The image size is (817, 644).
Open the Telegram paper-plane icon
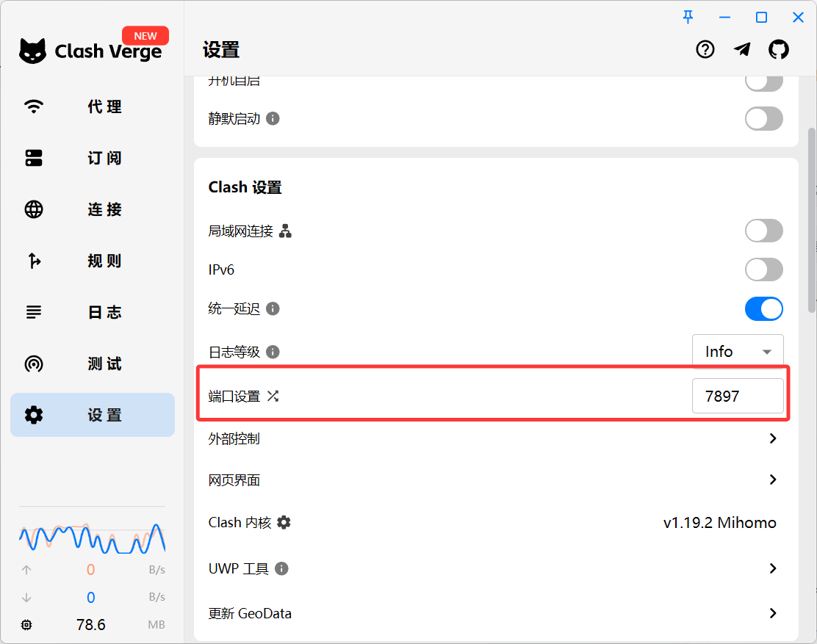742,49
